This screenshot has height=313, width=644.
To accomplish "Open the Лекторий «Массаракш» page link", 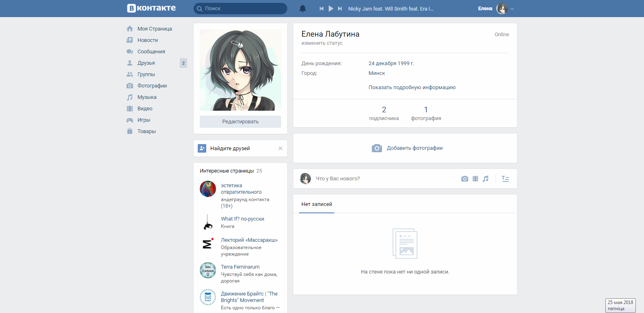I will pyautogui.click(x=249, y=240).
